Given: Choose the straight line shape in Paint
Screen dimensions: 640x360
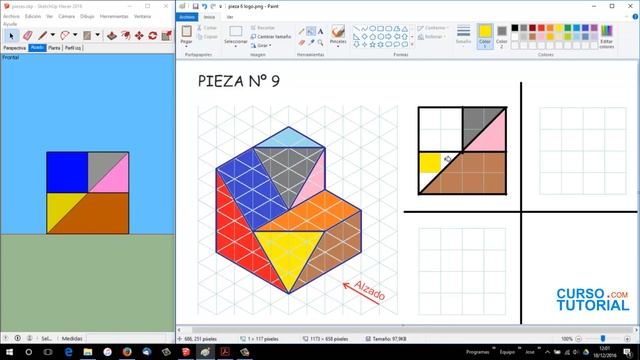Looking at the screenshot, I should pos(356,29).
